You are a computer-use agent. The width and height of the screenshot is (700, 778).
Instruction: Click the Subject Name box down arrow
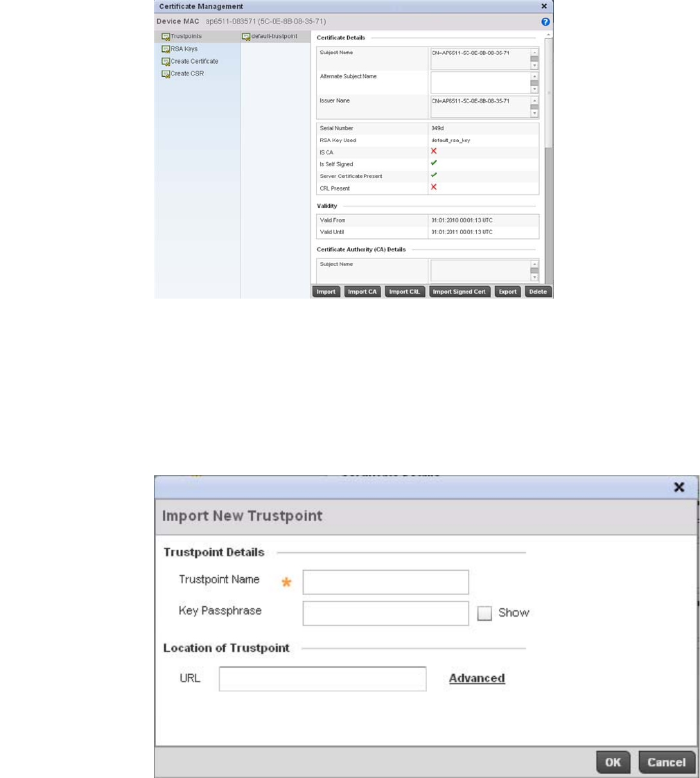coord(534,66)
